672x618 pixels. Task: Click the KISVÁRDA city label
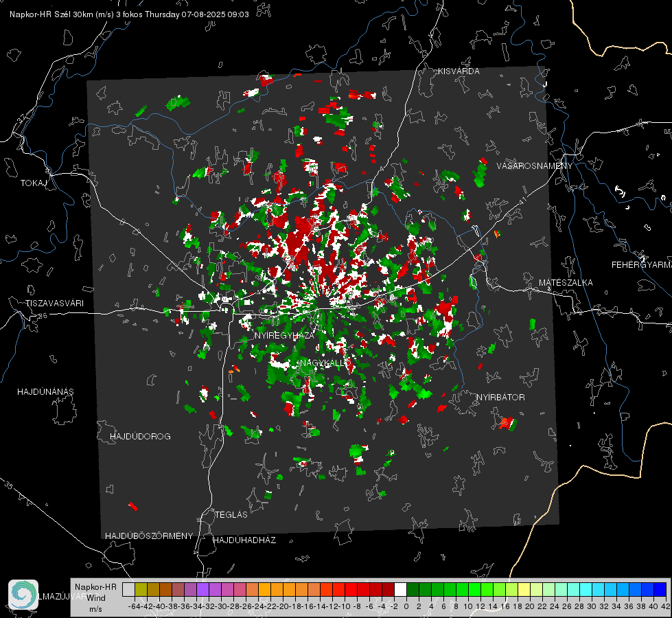(459, 71)
